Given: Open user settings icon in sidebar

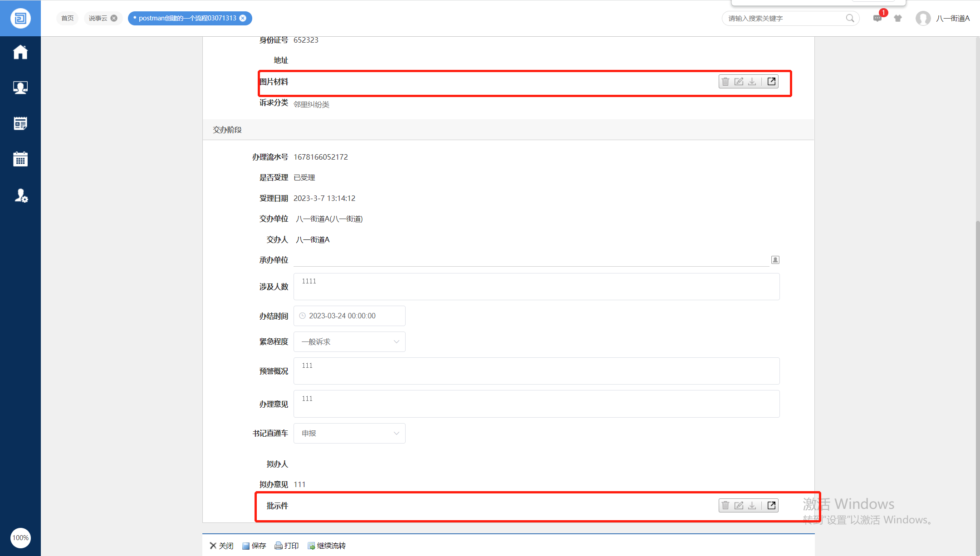Looking at the screenshot, I should pos(21,195).
